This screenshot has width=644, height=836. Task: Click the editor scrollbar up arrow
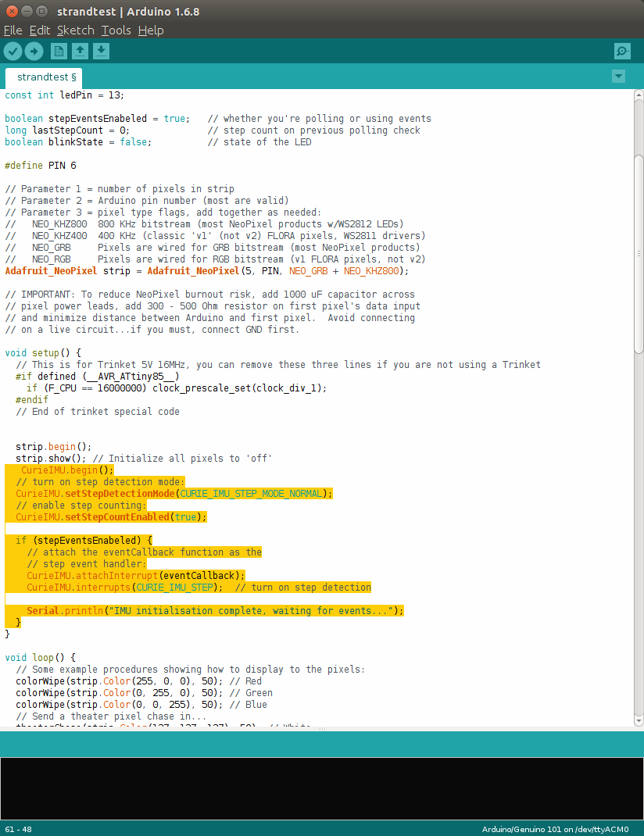(639, 95)
